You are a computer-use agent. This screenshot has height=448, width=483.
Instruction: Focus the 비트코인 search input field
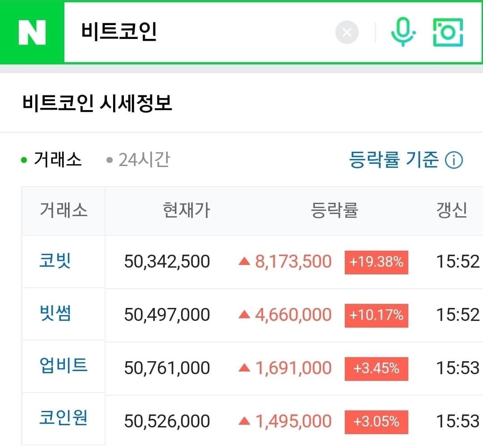coord(197,32)
